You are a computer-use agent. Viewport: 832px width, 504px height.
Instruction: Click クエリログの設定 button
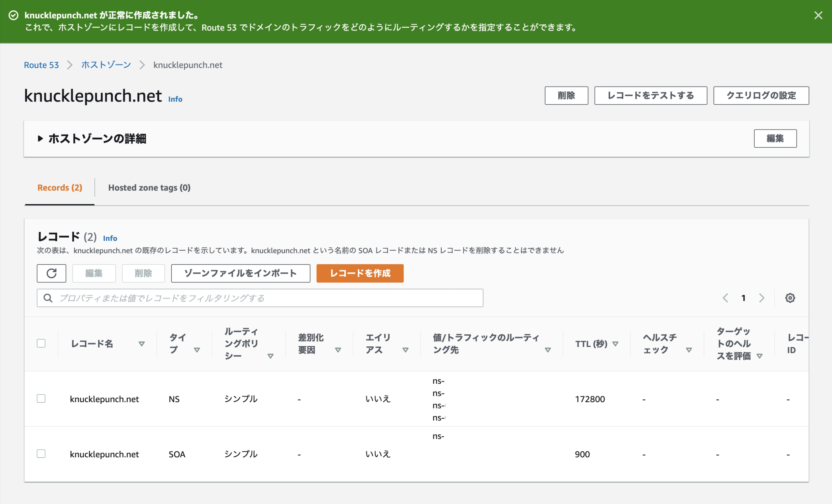point(761,96)
